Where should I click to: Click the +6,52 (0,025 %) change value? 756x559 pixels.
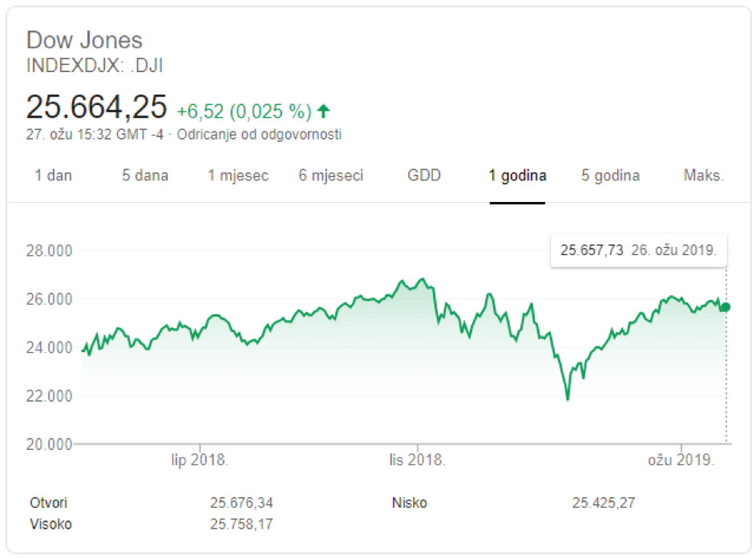tap(244, 111)
